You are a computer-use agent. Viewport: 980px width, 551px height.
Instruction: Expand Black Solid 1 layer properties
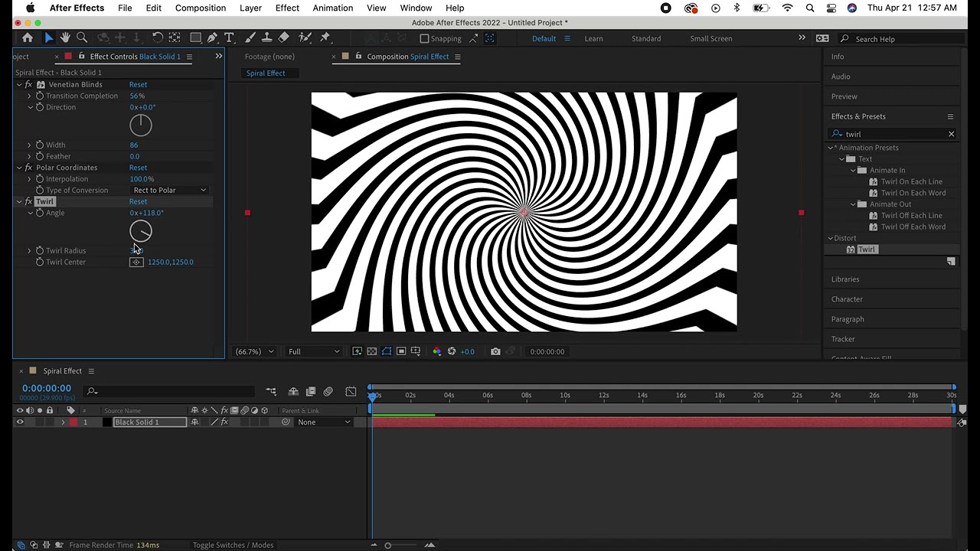pos(63,422)
